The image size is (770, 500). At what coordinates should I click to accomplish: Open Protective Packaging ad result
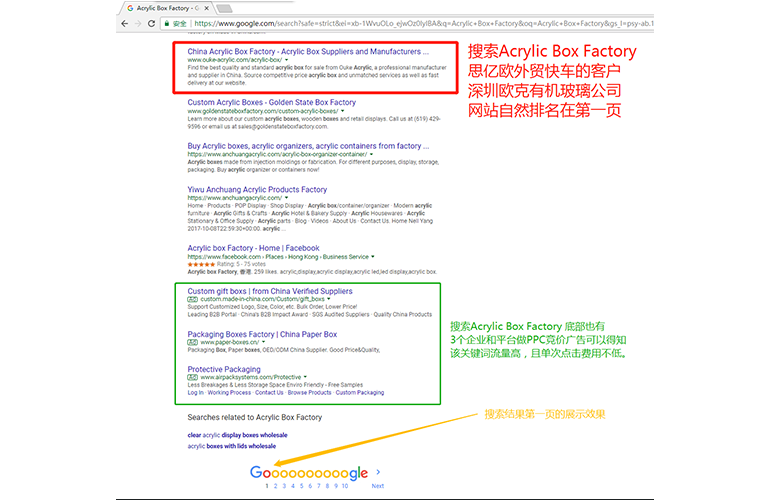tap(224, 369)
